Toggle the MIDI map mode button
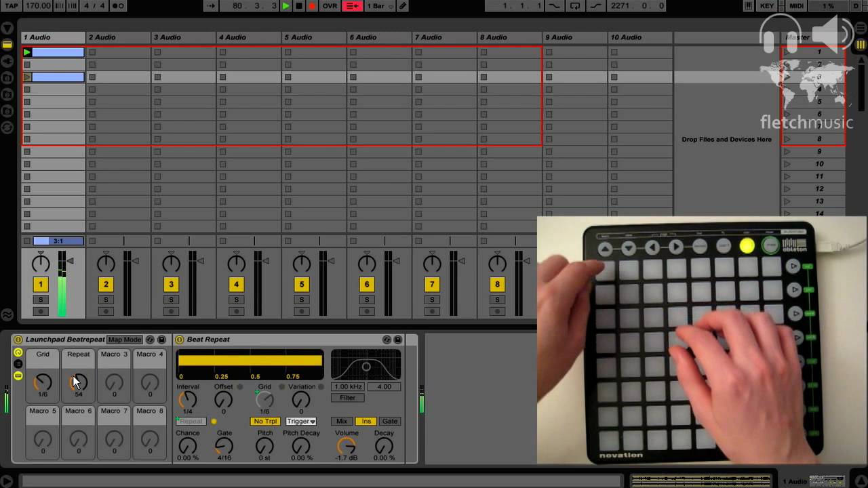The image size is (868, 488). click(797, 6)
